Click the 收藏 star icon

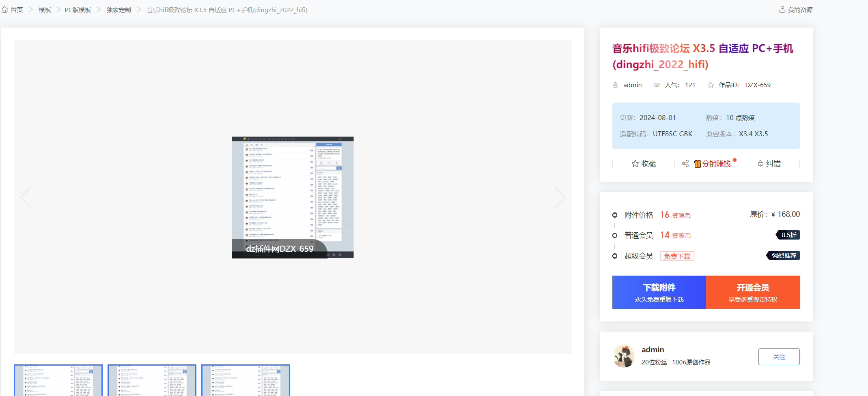click(635, 163)
